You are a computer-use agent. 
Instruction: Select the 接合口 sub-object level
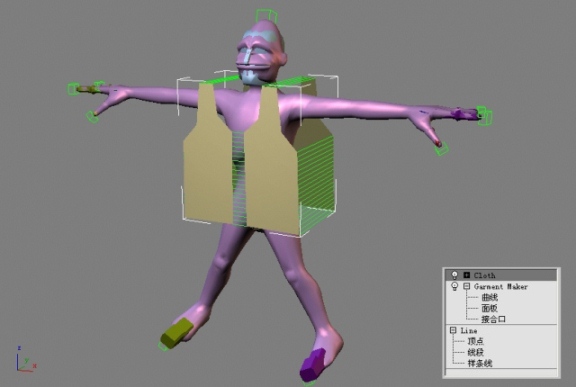[493, 319]
